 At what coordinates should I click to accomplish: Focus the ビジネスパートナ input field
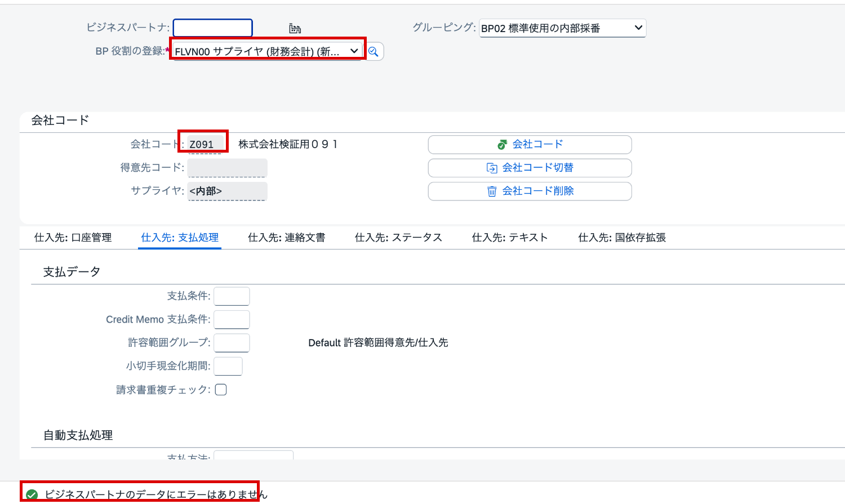point(213,28)
